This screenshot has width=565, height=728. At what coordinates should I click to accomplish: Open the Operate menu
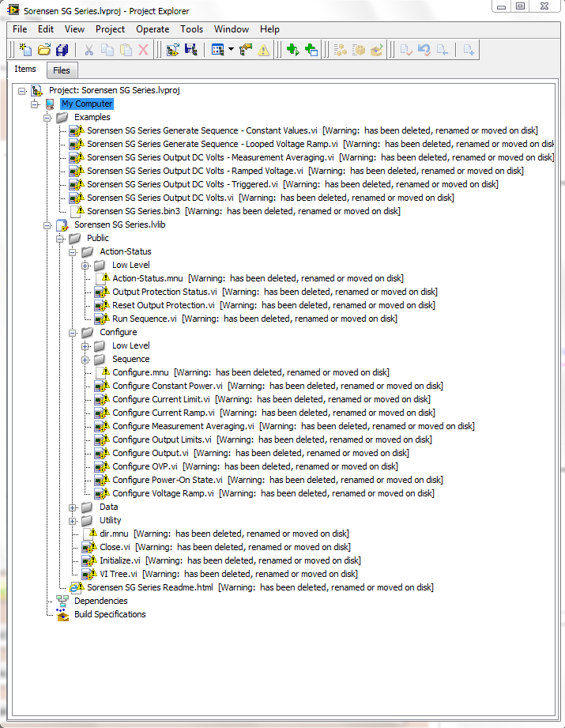153,29
